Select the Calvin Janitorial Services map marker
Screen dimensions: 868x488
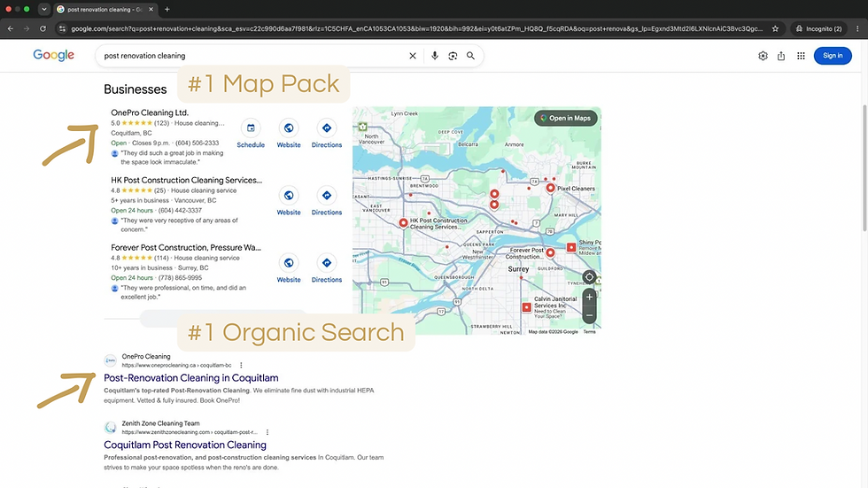pyautogui.click(x=526, y=307)
